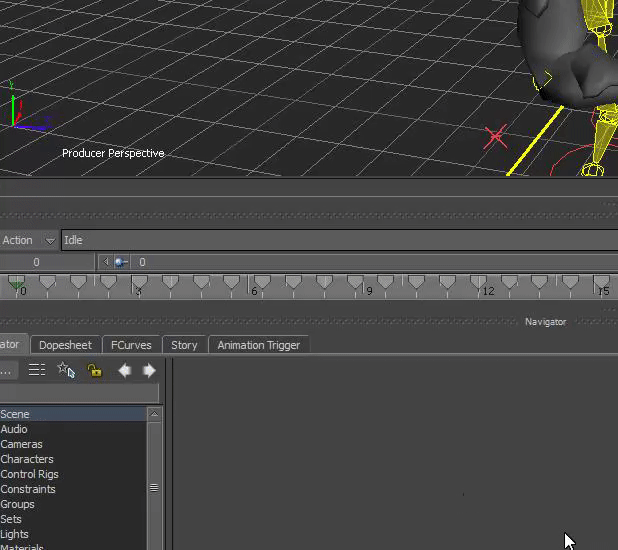Go forward with the right arrow
Viewport: 618px width, 550px height.
(x=149, y=370)
